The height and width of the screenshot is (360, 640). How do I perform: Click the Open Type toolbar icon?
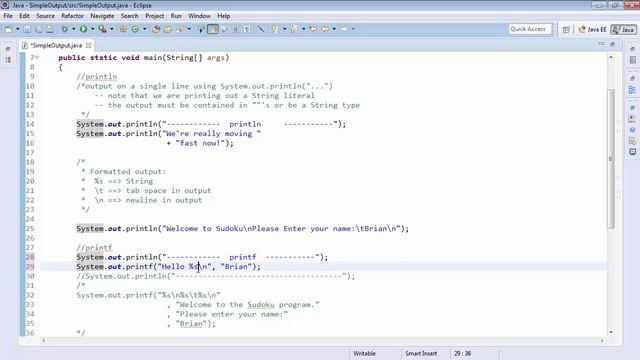pos(156,29)
